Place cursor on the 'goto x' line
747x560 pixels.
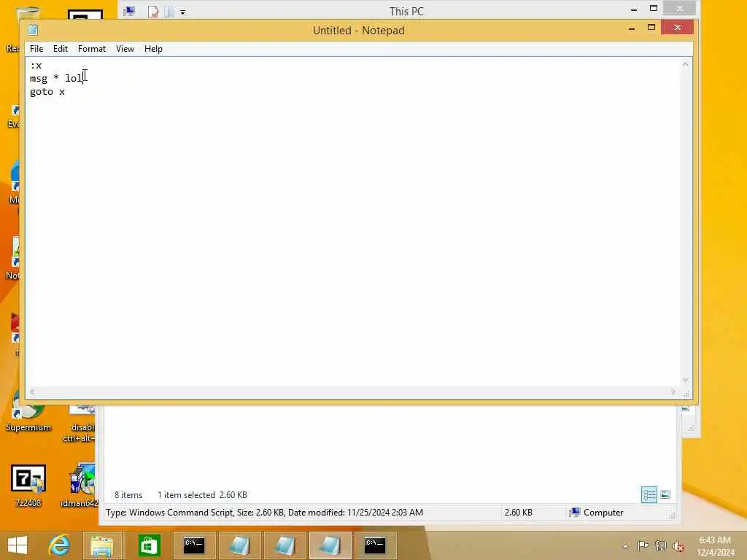47,91
